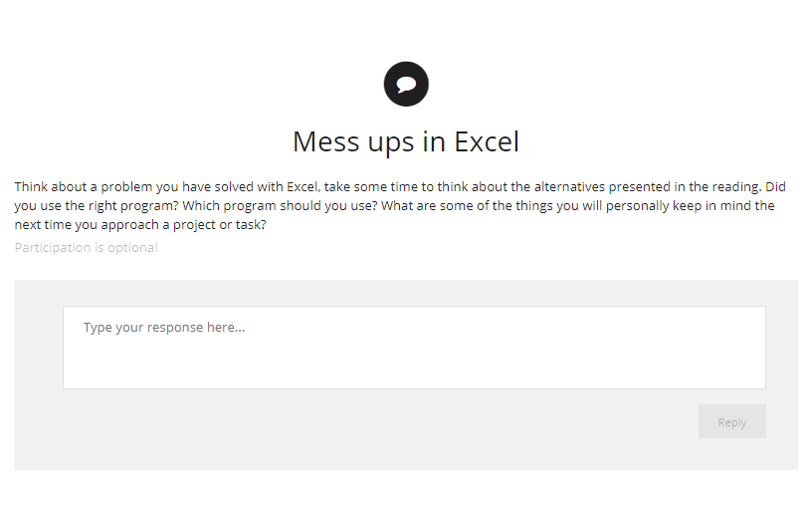The width and height of the screenshot is (812, 506).
Task: Click the word "ups" in the heading
Action: click(391, 143)
